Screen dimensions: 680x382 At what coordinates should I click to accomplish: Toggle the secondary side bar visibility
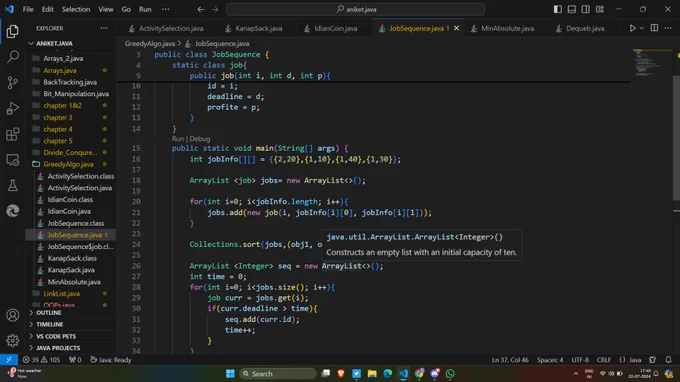click(x=585, y=9)
